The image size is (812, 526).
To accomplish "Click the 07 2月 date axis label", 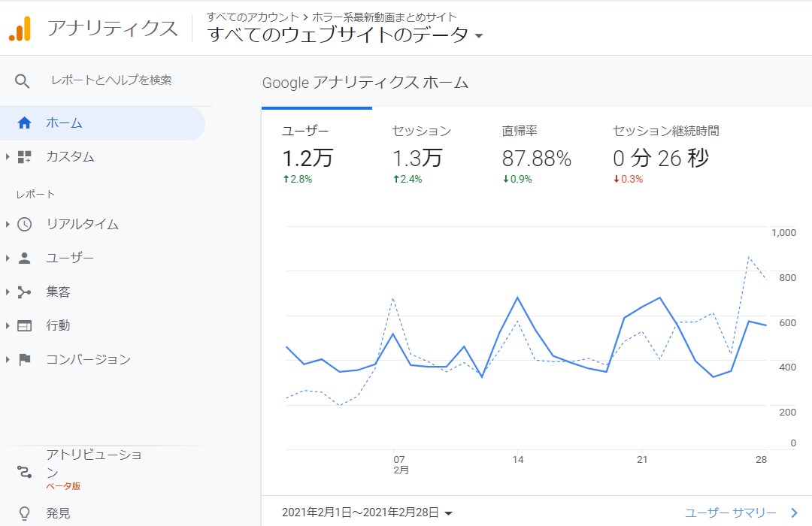I will click(x=401, y=464).
